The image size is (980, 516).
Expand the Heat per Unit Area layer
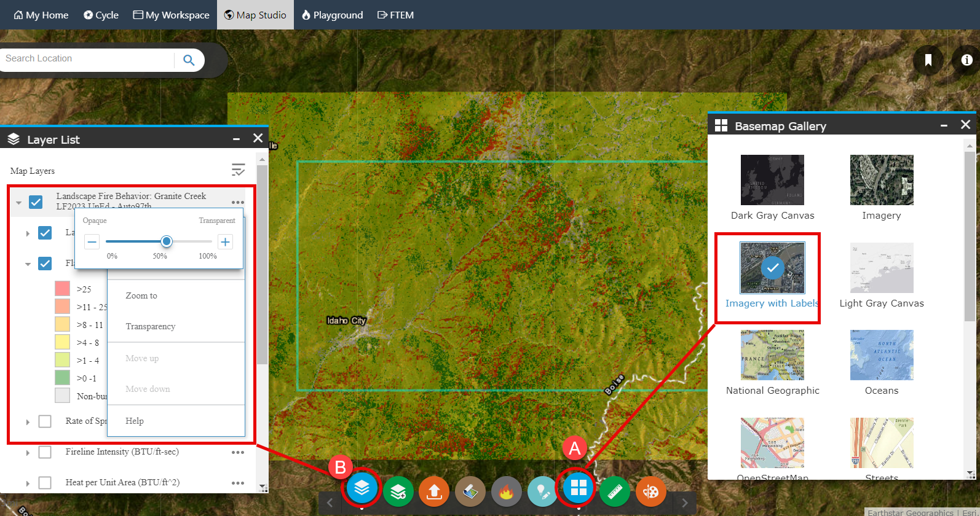(x=28, y=483)
